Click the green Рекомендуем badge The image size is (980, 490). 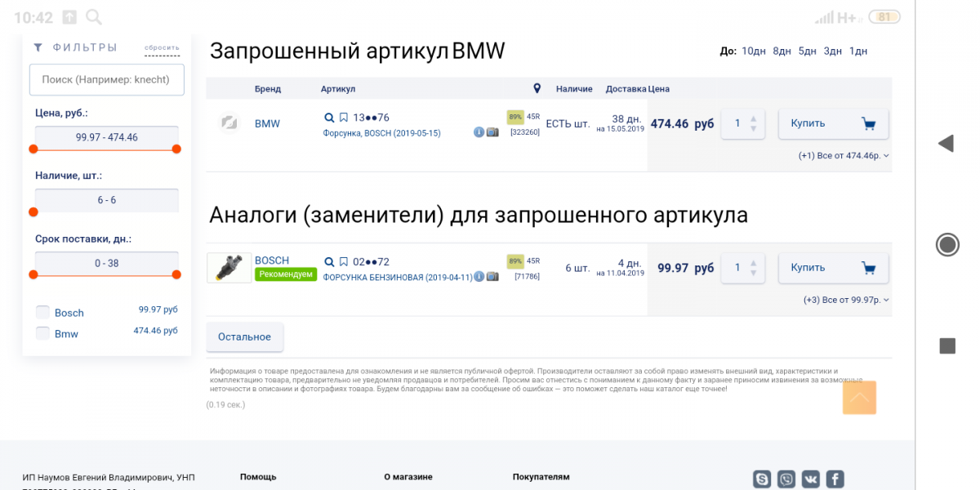(286, 274)
